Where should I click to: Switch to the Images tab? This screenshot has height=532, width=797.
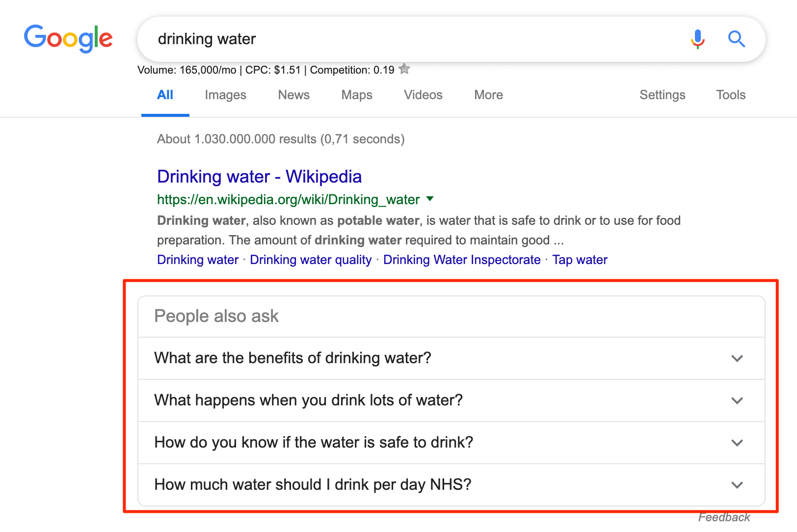pos(226,95)
